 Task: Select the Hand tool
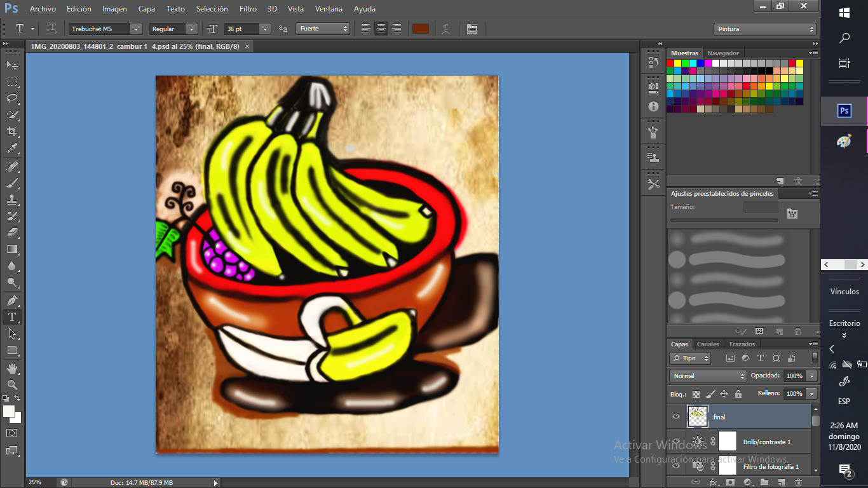(x=12, y=368)
